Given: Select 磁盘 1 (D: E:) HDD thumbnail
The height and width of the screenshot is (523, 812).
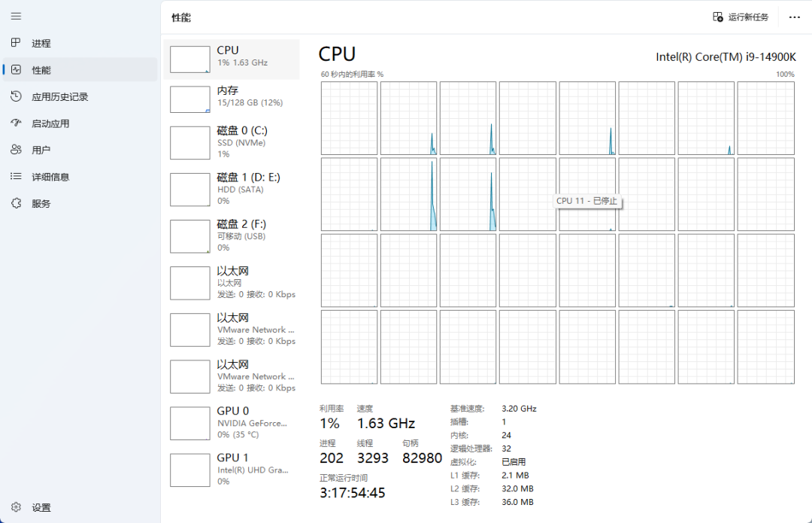Looking at the screenshot, I should point(190,190).
